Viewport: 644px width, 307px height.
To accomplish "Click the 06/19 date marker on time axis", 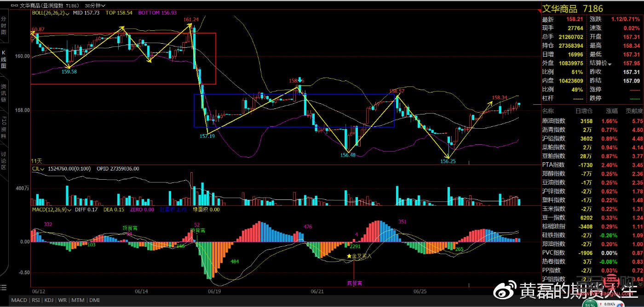I will tap(214, 291).
